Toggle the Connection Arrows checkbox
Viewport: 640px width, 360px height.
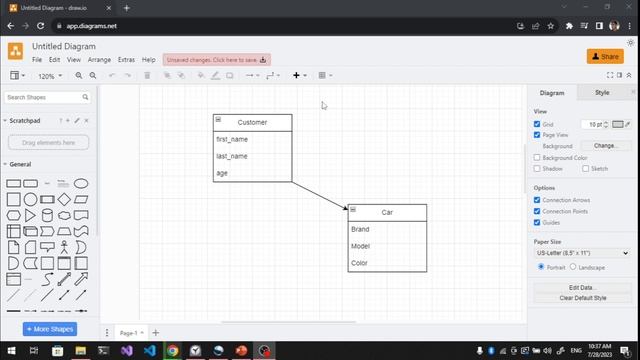pyautogui.click(x=537, y=200)
